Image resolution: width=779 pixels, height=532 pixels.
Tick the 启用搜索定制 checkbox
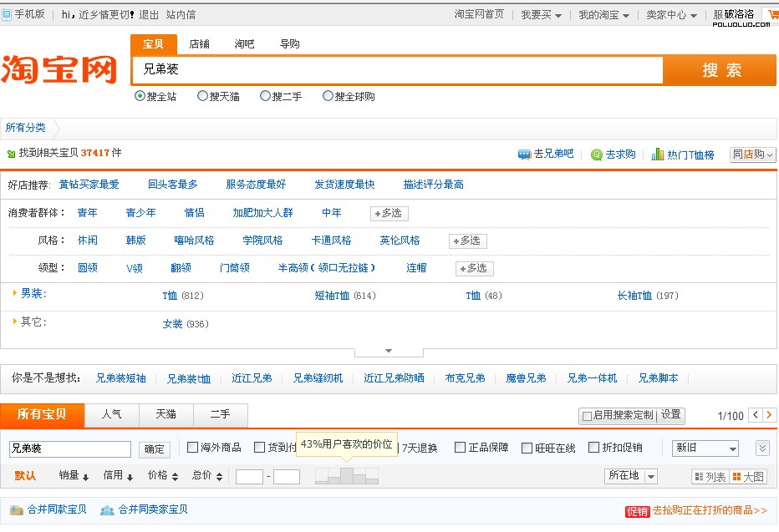click(587, 416)
